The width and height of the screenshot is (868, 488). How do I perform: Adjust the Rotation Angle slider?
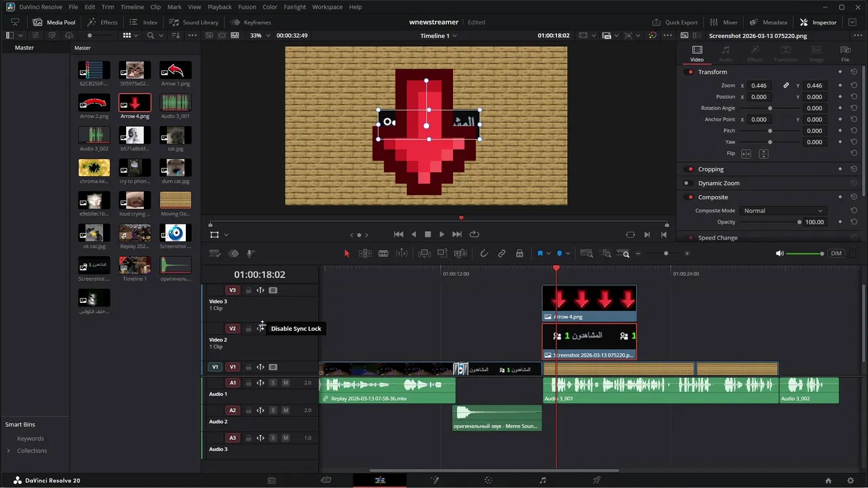point(770,108)
